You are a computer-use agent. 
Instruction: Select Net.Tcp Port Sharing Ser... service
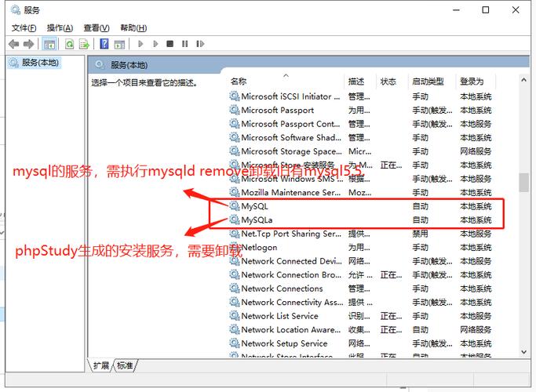tap(362, 234)
